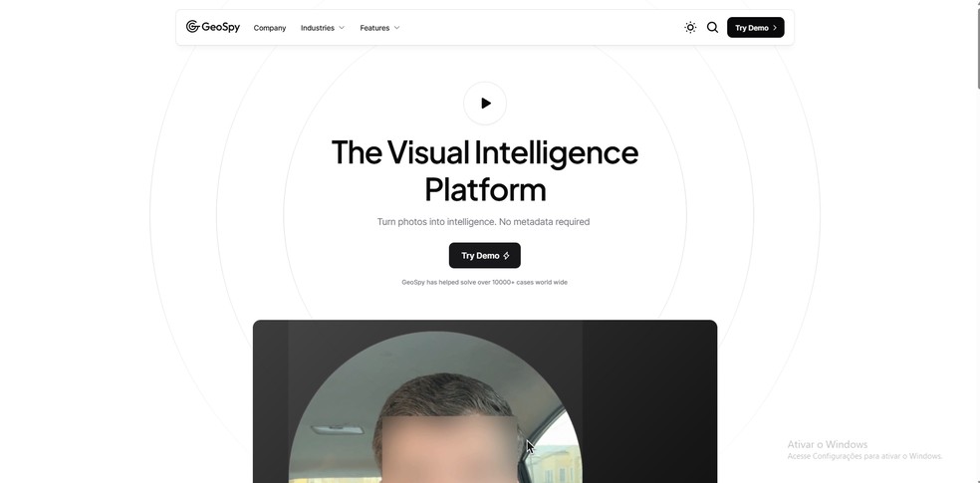Select the Industries navigation label

(318, 28)
